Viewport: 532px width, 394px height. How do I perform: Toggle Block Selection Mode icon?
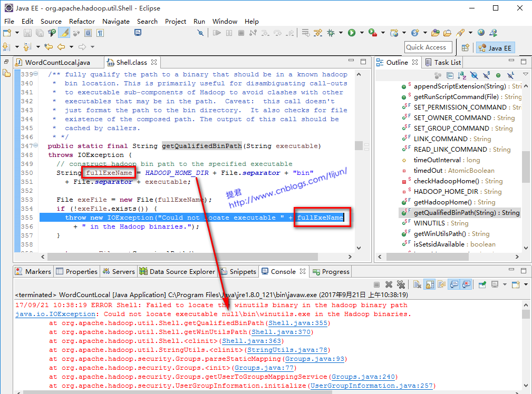coord(88,33)
